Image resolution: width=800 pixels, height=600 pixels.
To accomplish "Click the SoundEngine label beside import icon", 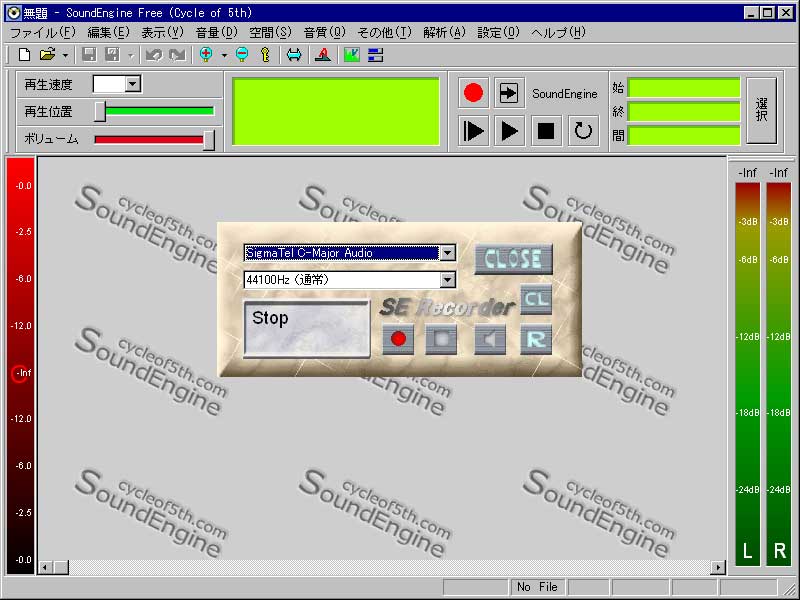I will pos(565,94).
